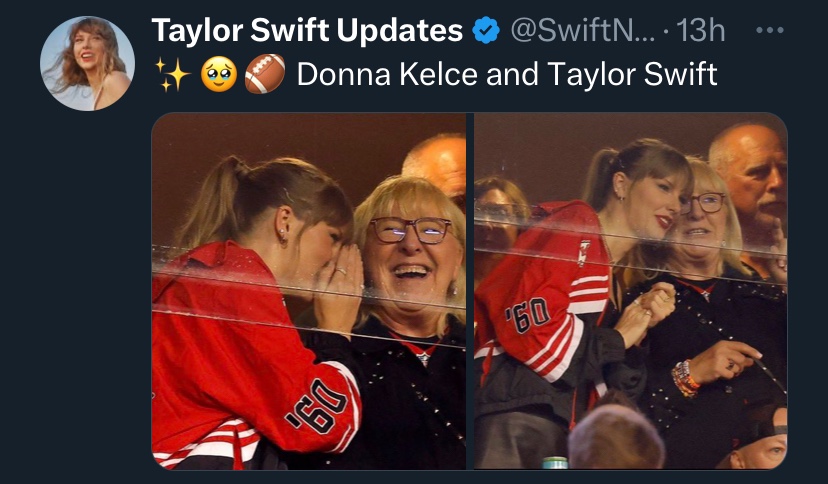The width and height of the screenshot is (828, 484).
Task: Click the sparkles emoji in the tweet
Action: (172, 74)
